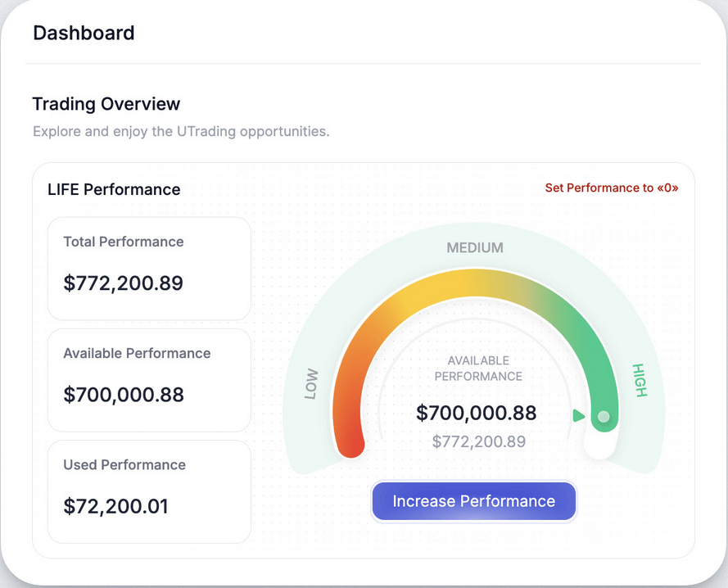728x588 pixels.
Task: Click the $72,200.01 Used Performance value
Action: [115, 506]
